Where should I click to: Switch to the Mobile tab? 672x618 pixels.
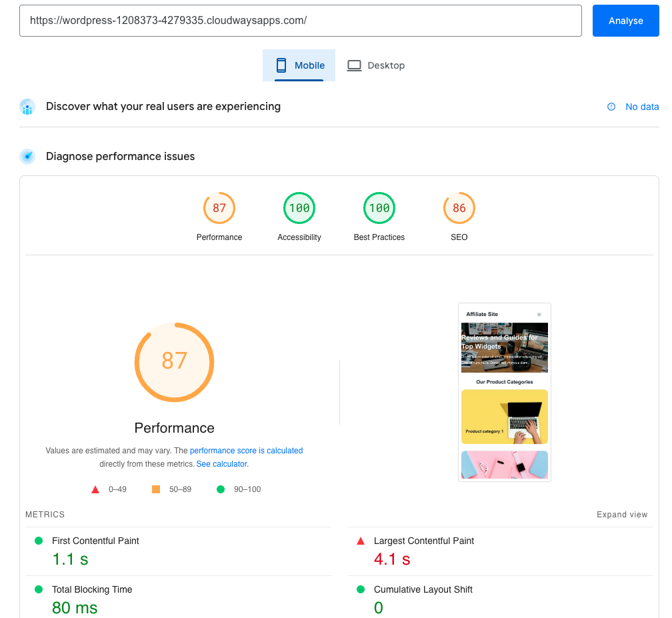pyautogui.click(x=299, y=65)
